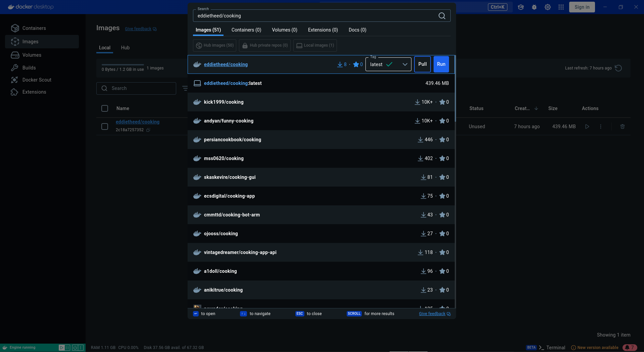
Task: Switch to Containers (0) search tab
Action: point(246,30)
